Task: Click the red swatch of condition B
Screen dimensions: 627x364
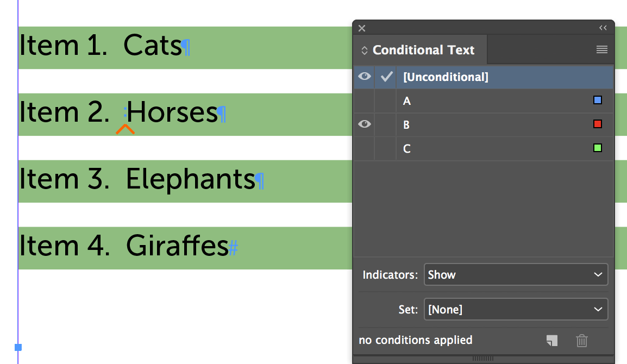Action: coord(598,124)
